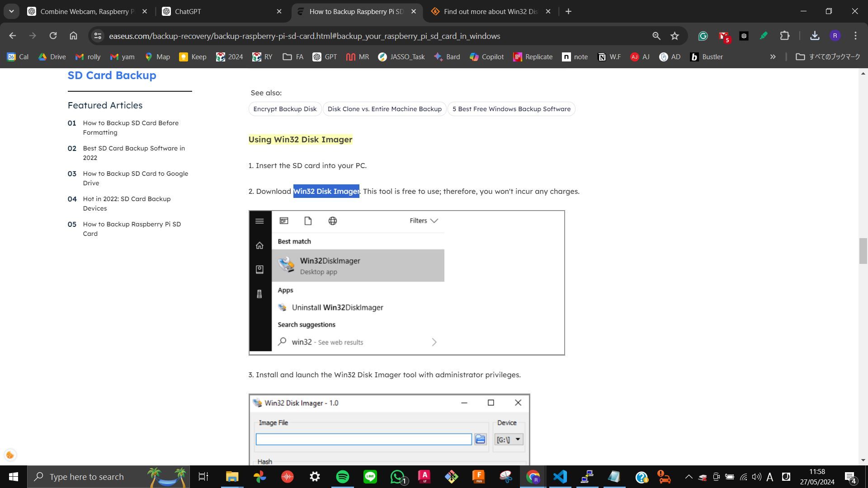Viewport: 868px width, 488px height.
Task: Open the FA bookmarks folder
Action: (x=293, y=56)
